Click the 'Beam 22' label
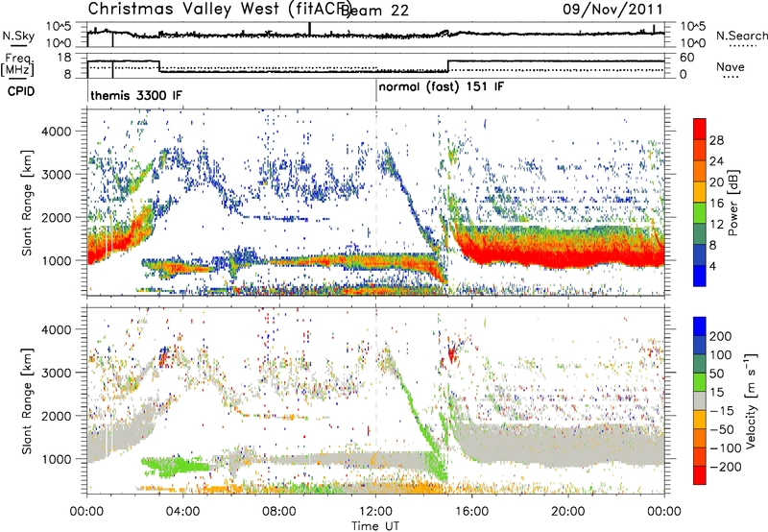The image size is (768, 532). pyautogui.click(x=374, y=10)
